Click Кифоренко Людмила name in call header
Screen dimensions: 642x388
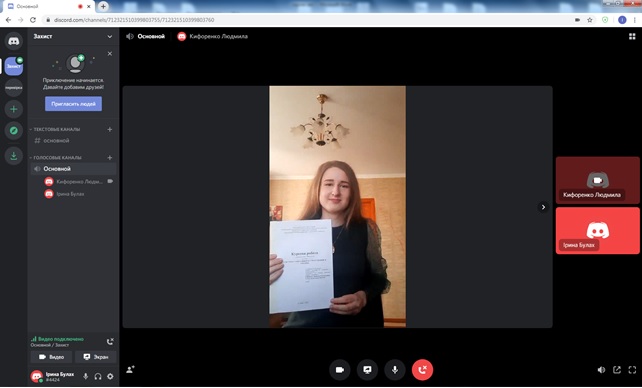pyautogui.click(x=218, y=36)
